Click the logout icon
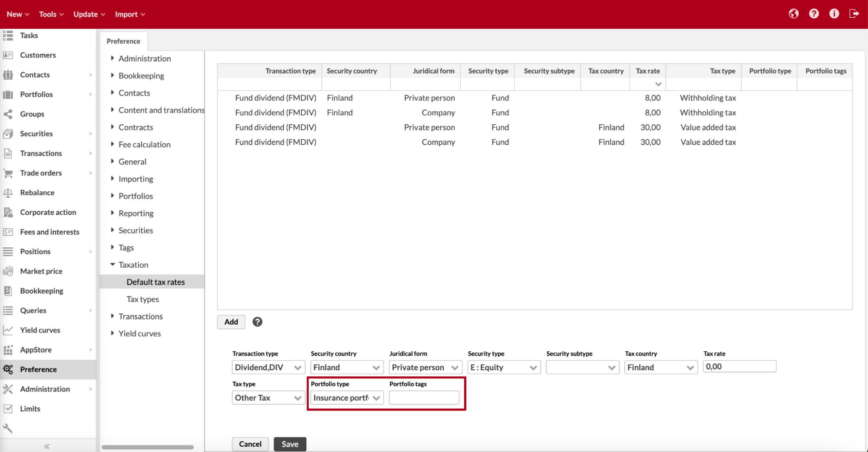 tap(854, 14)
